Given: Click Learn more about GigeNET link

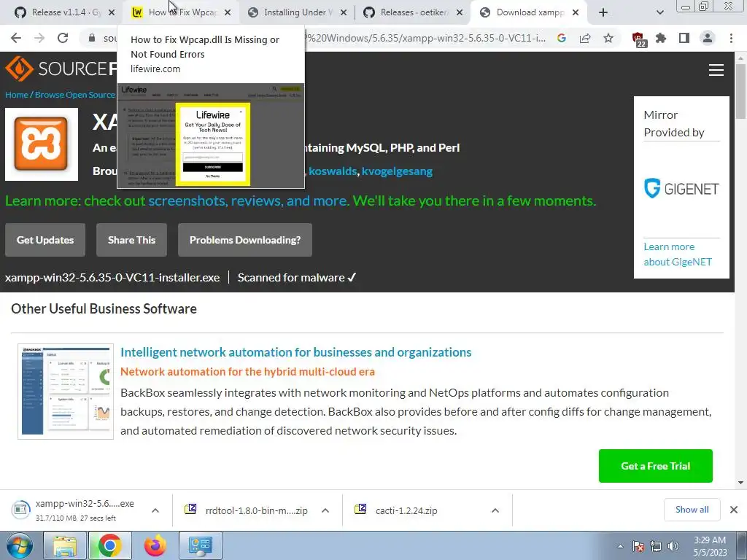Looking at the screenshot, I should click(x=678, y=254).
